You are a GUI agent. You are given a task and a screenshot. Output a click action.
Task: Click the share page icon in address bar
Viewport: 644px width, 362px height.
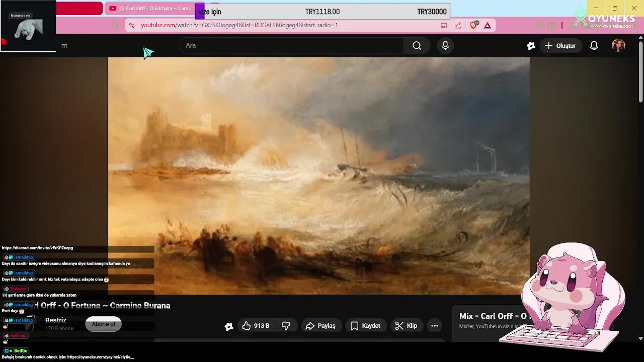[458, 25]
